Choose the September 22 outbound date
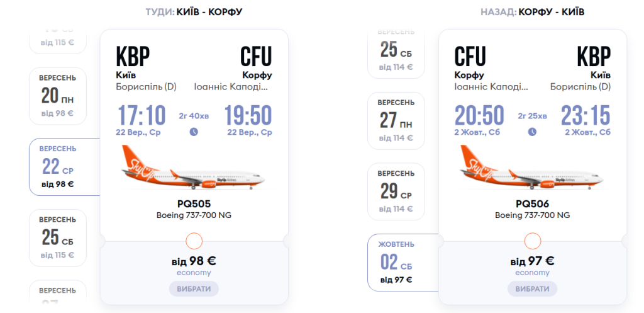Viewport: 644px width, 313px height. pyautogui.click(x=58, y=166)
